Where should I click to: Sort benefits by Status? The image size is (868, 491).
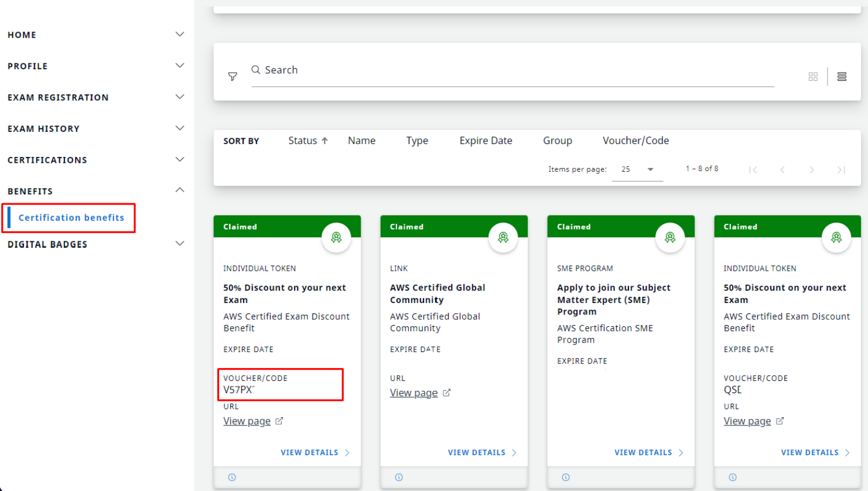tap(308, 141)
